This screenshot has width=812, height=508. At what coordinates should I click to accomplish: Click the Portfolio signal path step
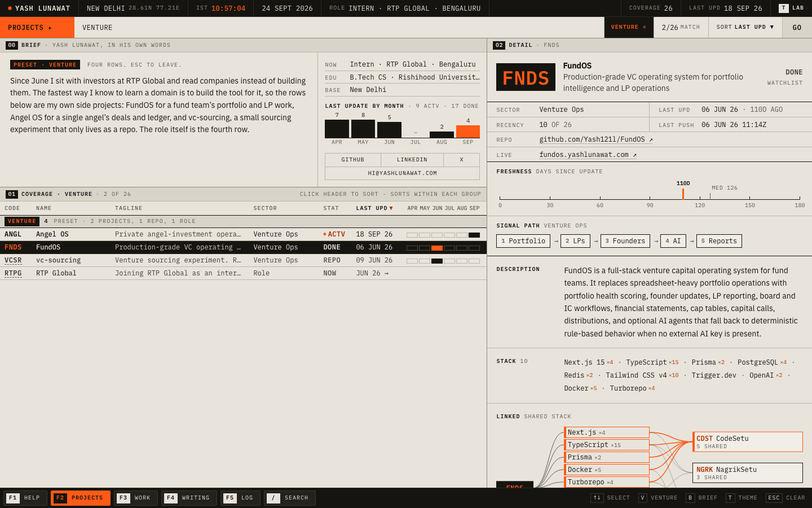(x=523, y=241)
